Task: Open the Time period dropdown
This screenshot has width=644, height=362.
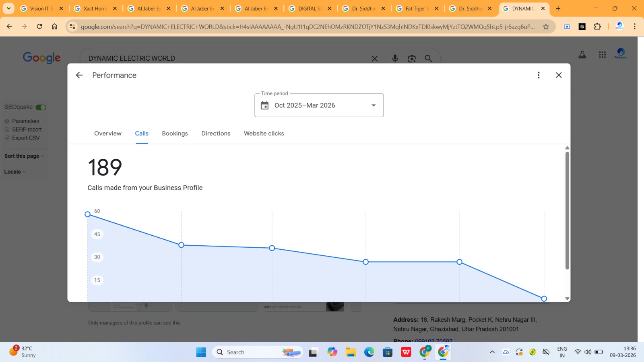Action: (319, 105)
